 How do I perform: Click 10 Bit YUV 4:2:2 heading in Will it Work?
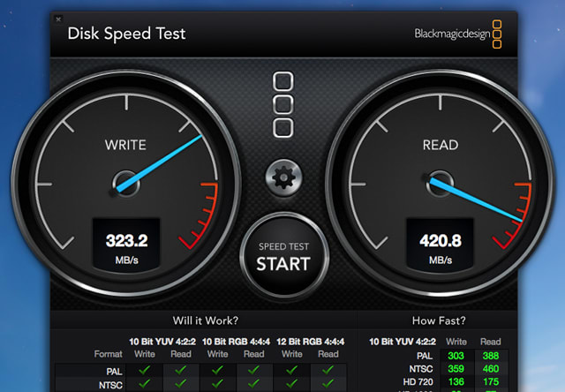pos(162,342)
